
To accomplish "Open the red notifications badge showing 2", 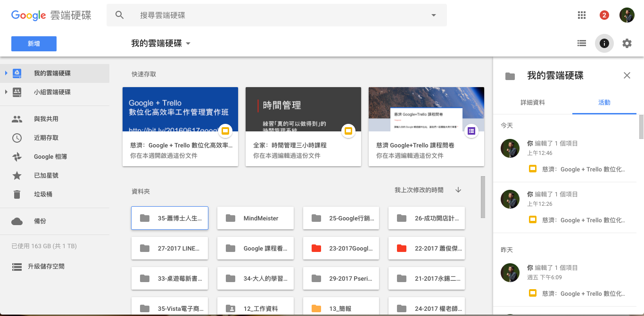I will pyautogui.click(x=604, y=15).
